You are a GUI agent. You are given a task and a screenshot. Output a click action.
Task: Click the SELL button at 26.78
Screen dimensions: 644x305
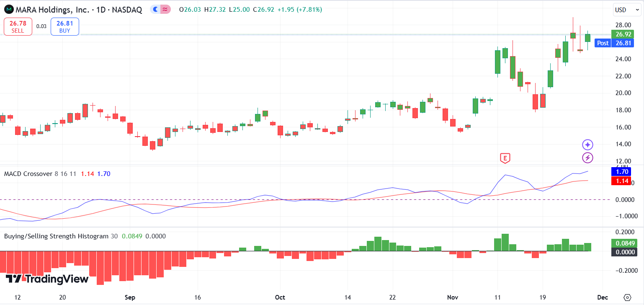pyautogui.click(x=18, y=26)
